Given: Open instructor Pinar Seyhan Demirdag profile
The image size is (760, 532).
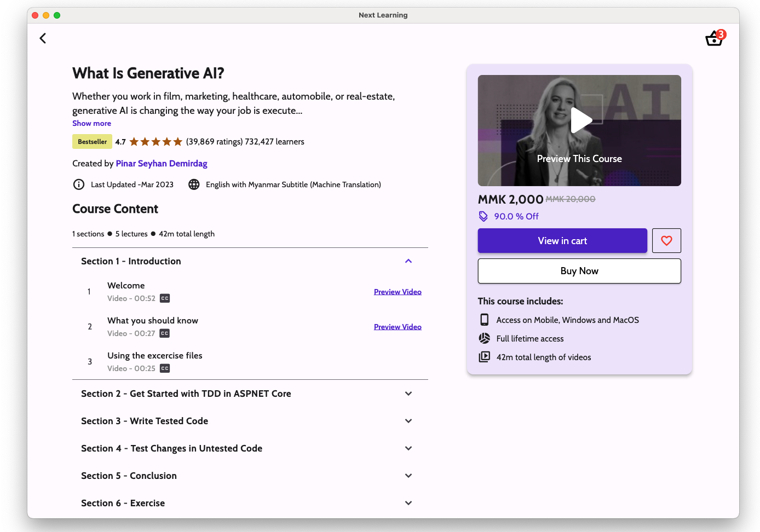Looking at the screenshot, I should point(162,163).
